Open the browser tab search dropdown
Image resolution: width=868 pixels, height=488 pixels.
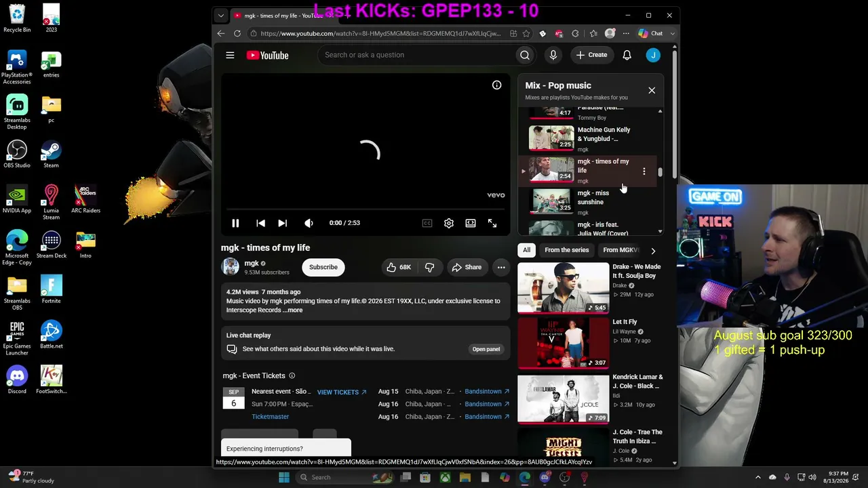[x=221, y=16]
